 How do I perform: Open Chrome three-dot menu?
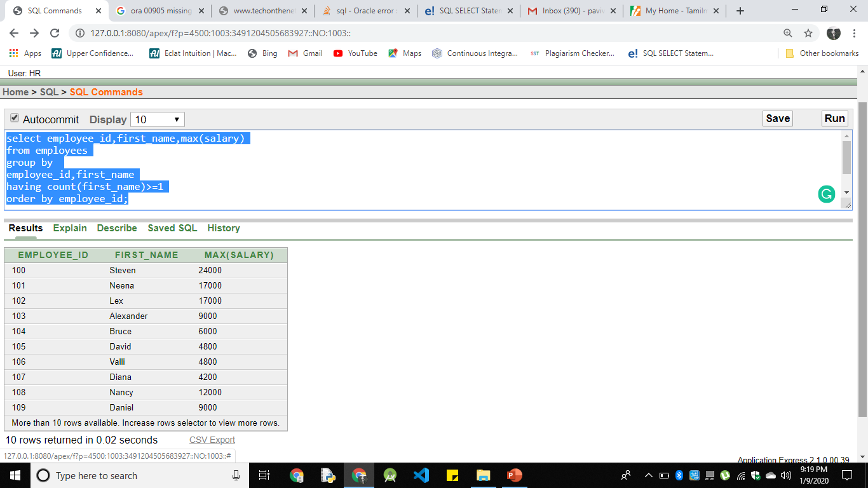pos(855,33)
